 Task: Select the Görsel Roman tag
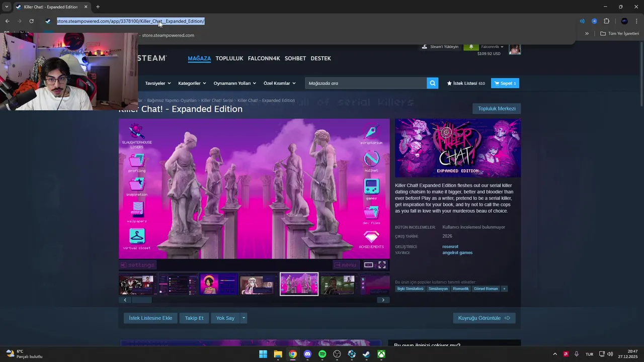[x=486, y=289]
